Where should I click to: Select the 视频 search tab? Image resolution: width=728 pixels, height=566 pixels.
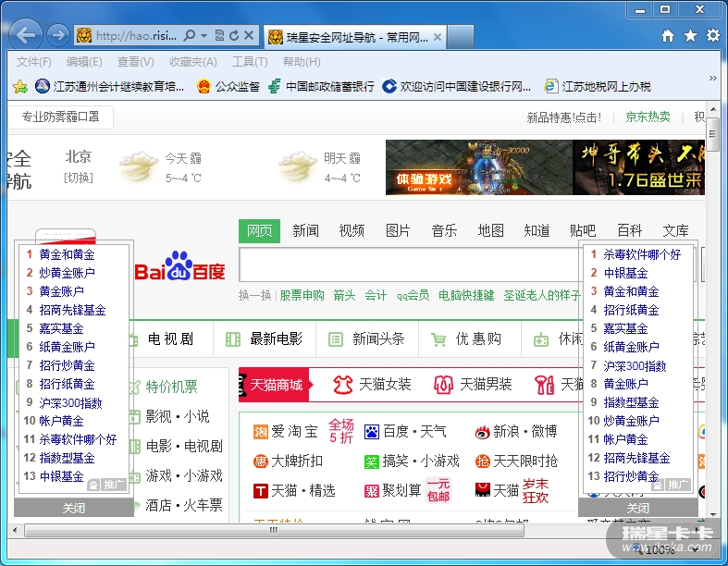(352, 231)
